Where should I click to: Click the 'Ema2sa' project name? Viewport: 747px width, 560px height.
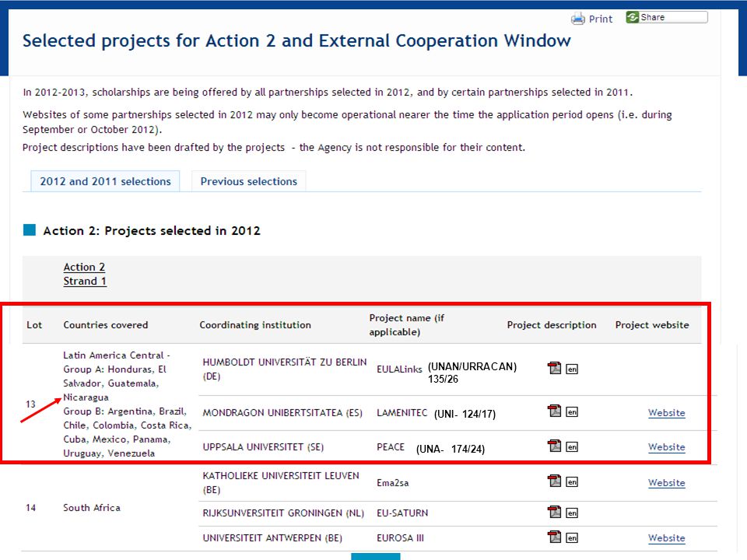pyautogui.click(x=392, y=483)
